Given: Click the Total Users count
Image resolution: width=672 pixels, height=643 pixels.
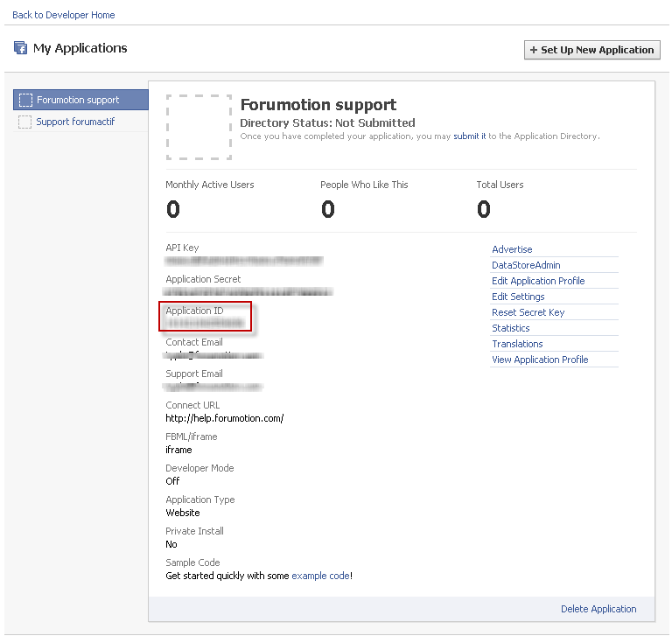Looking at the screenshot, I should [x=483, y=209].
